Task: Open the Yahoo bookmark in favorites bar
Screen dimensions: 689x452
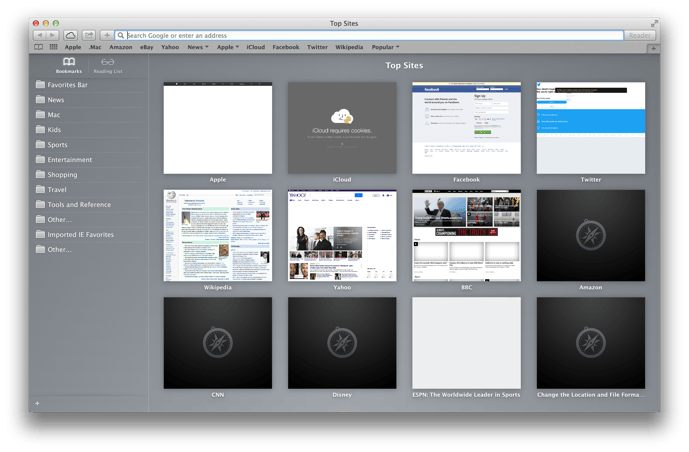Action: 170,47
